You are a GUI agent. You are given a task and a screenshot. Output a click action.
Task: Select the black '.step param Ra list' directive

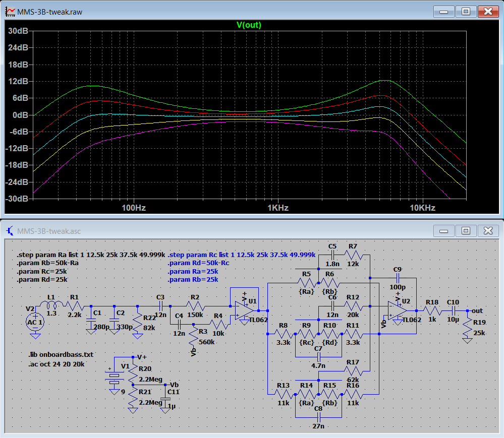click(91, 255)
